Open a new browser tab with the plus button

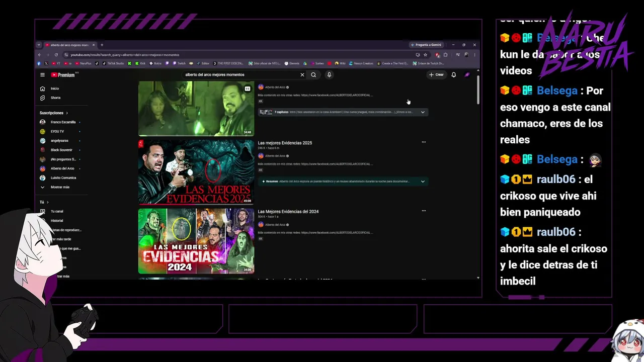pyautogui.click(x=102, y=45)
